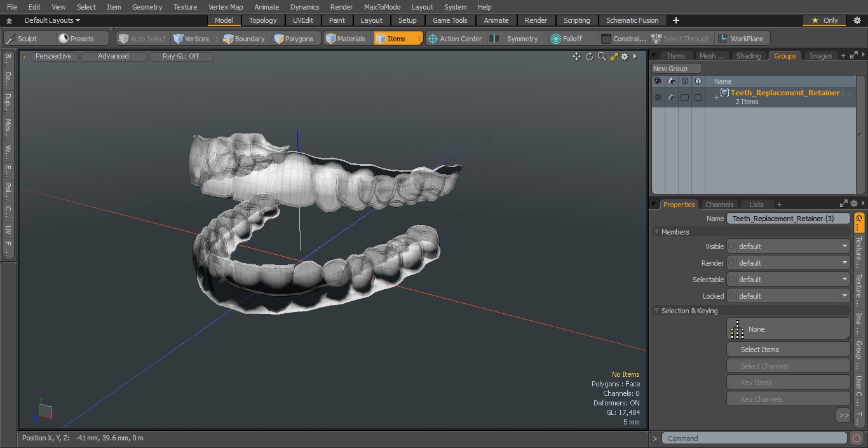Image resolution: width=868 pixels, height=448 pixels.
Task: Click the XYZ axis gizmo in viewport corner
Action: (44, 411)
